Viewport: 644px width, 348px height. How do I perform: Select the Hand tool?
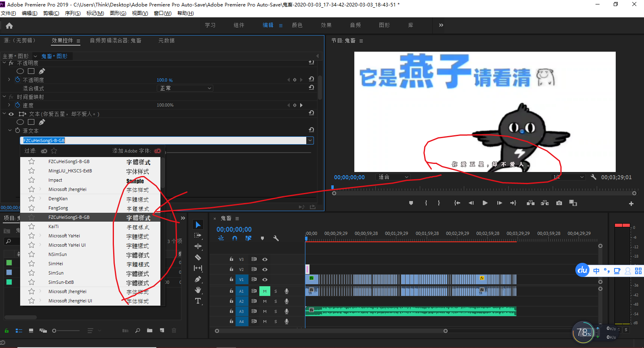point(198,290)
